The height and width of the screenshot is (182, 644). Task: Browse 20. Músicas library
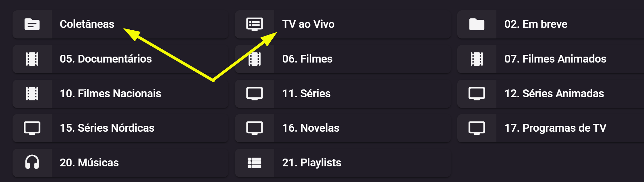coord(89,163)
